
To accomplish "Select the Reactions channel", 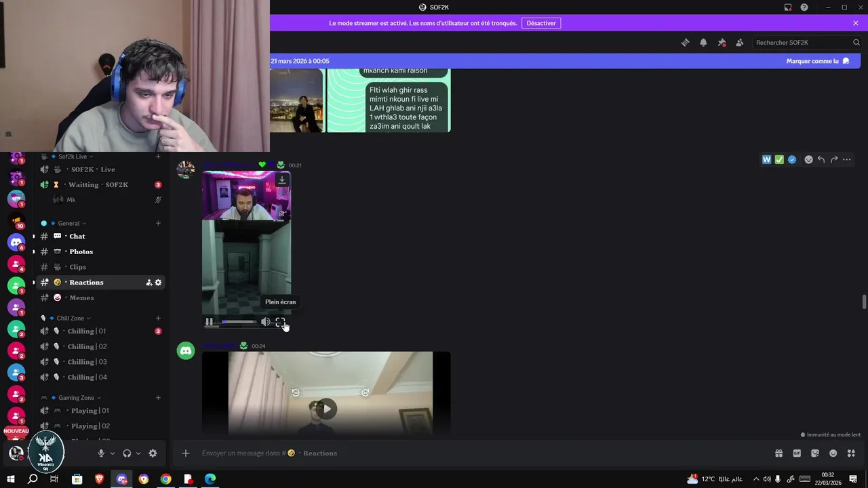I will coord(100,282).
